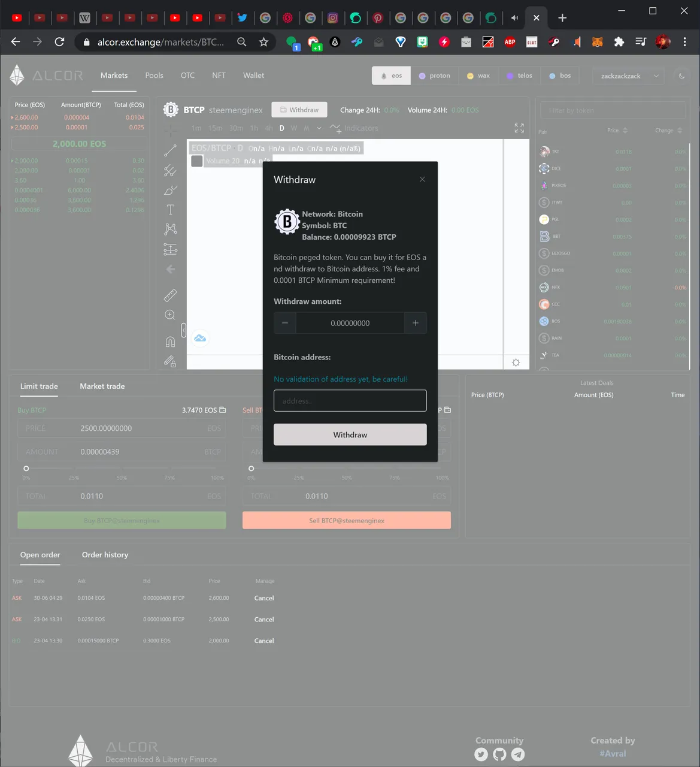700x767 pixels.
Task: Open the MetaMask fox extension
Action: (597, 42)
